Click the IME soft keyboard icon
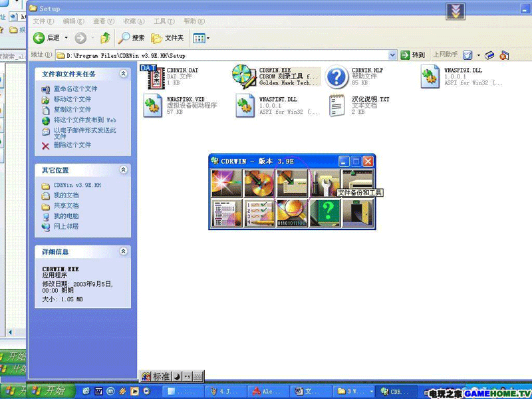The height and width of the screenshot is (399, 532). 198,376
